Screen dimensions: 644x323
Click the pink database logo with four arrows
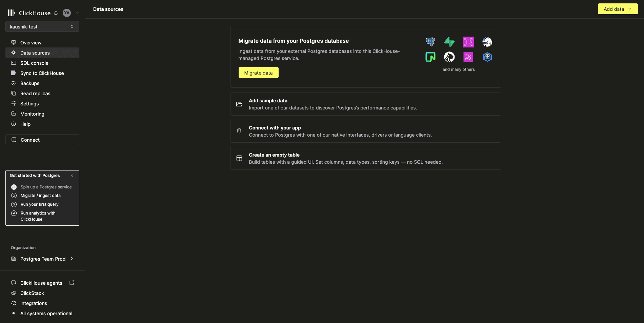point(468,42)
